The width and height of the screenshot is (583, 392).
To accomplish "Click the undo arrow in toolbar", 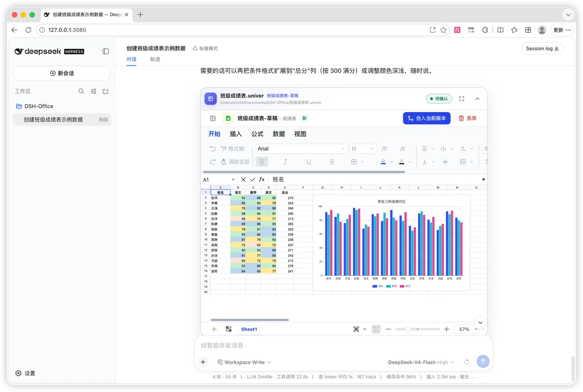I will click(213, 148).
